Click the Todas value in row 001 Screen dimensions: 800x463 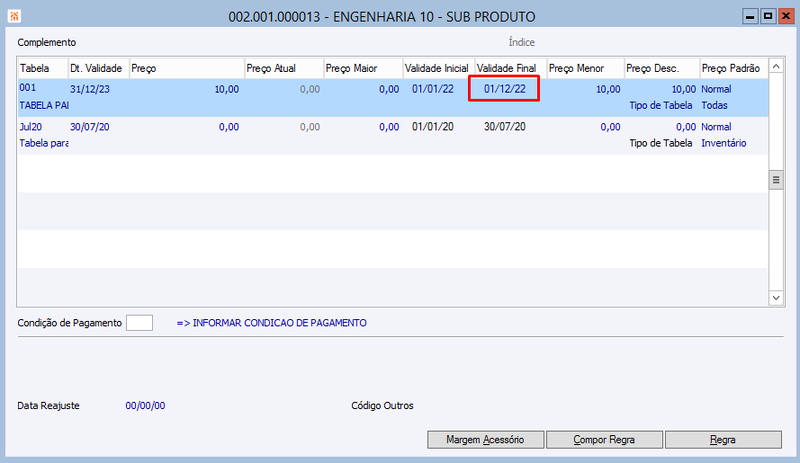pos(714,105)
